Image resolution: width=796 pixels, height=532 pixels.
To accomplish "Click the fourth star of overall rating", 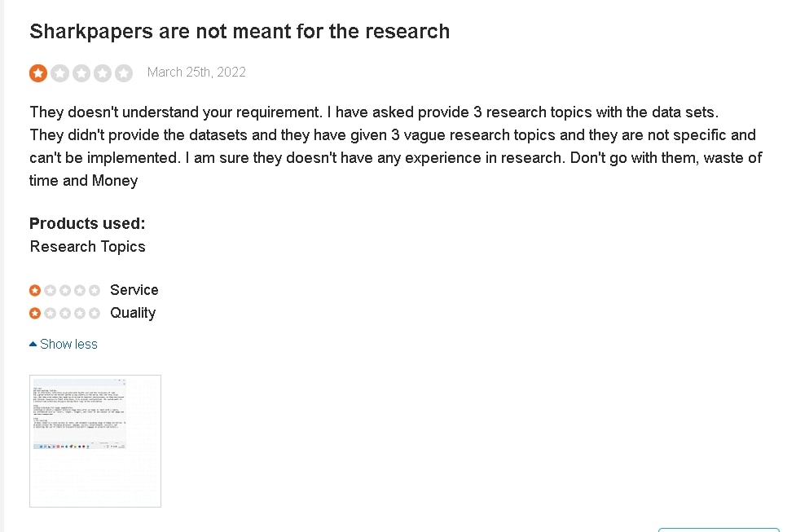I will (x=103, y=73).
